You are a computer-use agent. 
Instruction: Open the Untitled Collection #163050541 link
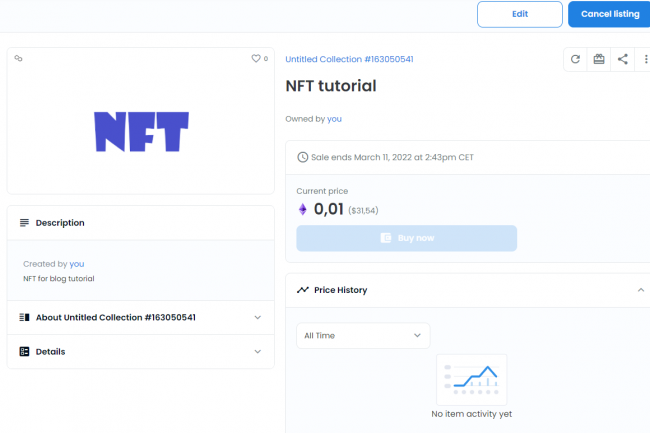[x=349, y=59]
